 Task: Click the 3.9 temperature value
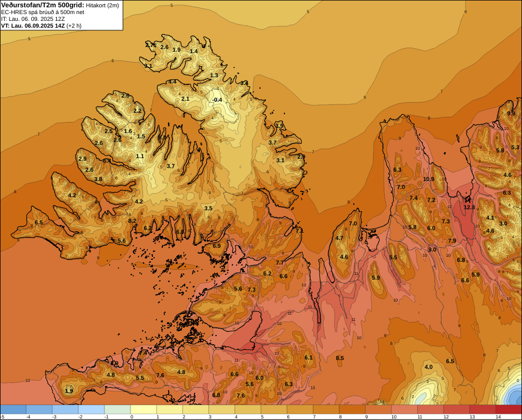[x=280, y=125]
